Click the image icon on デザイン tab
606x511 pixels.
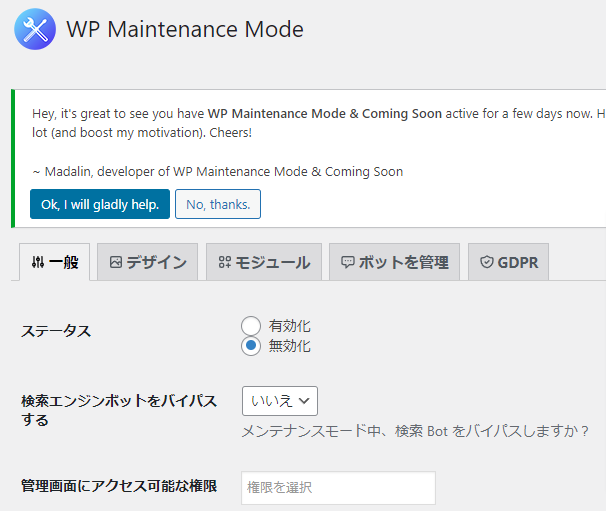pos(116,263)
